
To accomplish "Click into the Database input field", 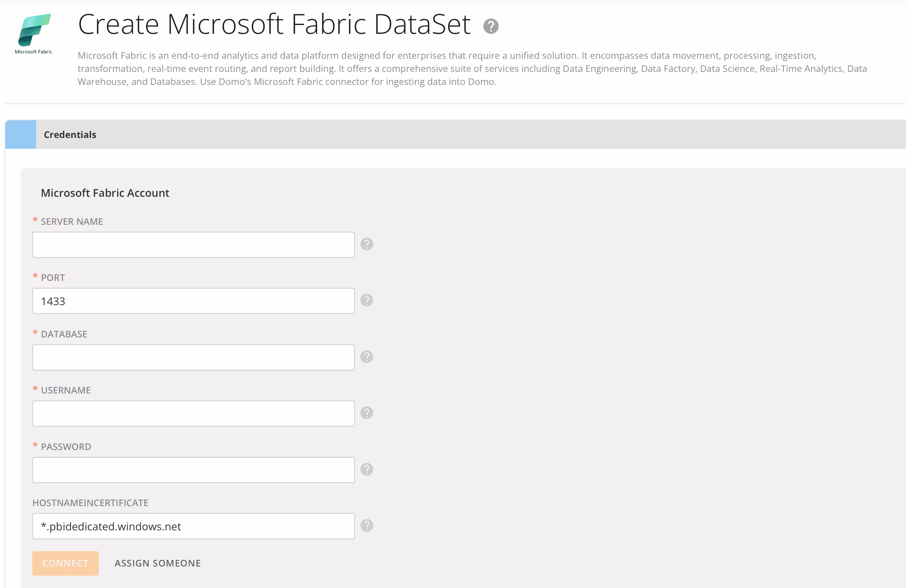I will pyautogui.click(x=194, y=357).
